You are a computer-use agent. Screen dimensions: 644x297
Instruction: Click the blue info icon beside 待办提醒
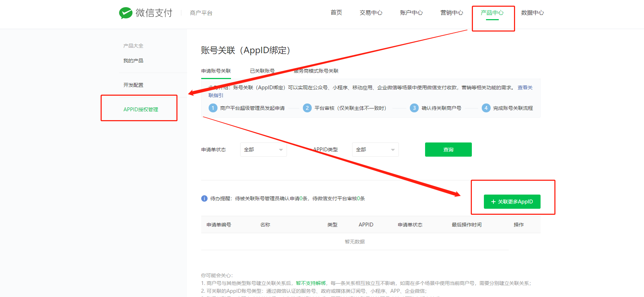point(204,198)
